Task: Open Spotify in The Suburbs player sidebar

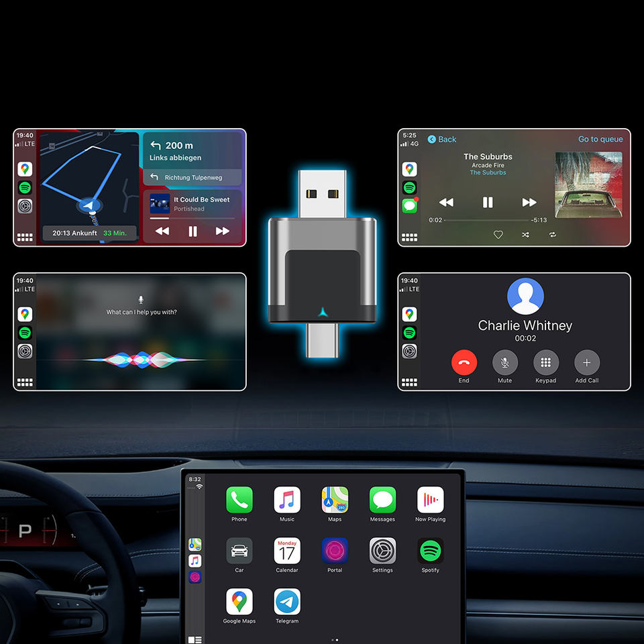Action: pyautogui.click(x=409, y=187)
